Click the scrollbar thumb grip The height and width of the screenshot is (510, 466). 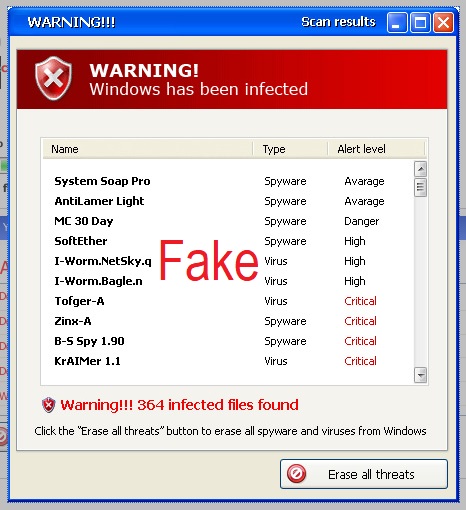pyautogui.click(x=420, y=188)
